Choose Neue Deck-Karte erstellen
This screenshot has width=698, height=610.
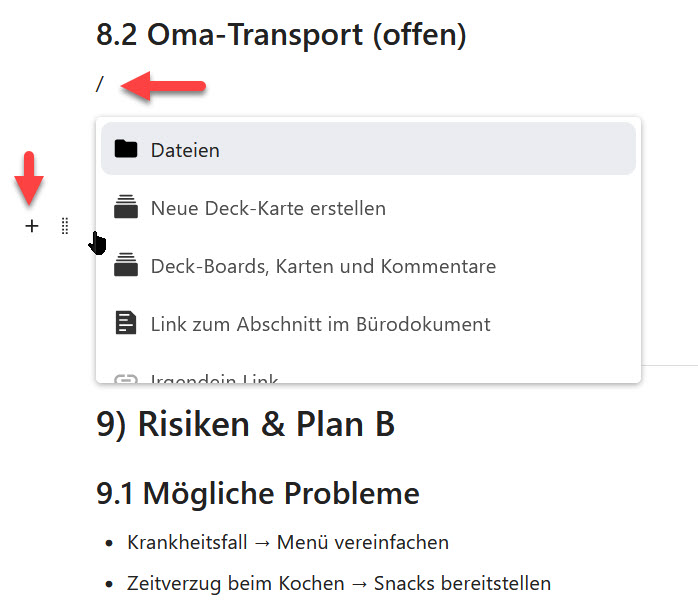pyautogui.click(x=268, y=208)
